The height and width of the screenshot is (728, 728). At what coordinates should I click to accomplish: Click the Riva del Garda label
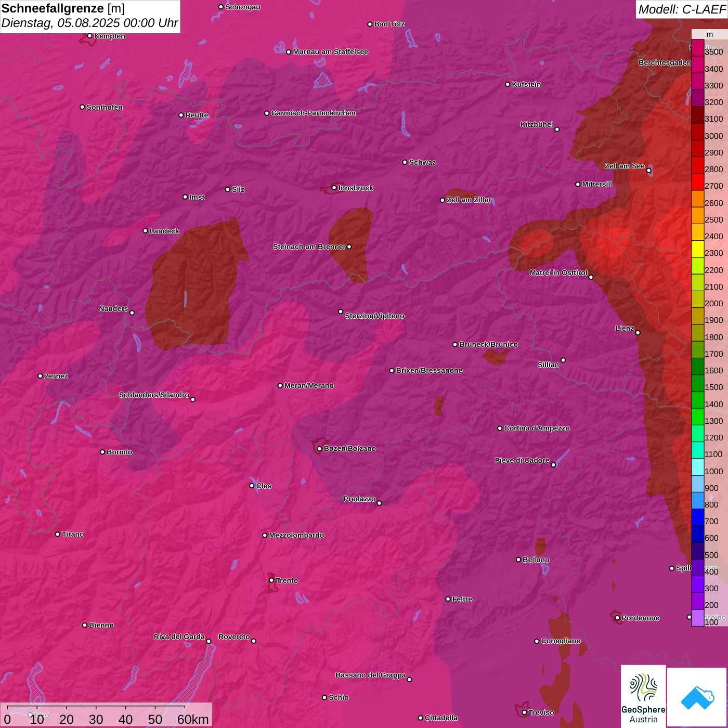[x=179, y=636]
